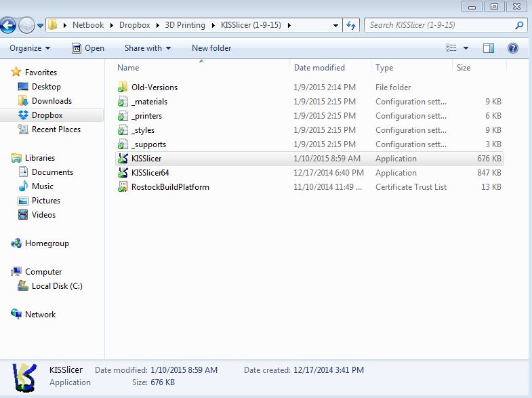Open the Help question mark icon
Viewport: 532px width, 398px height.
(x=513, y=48)
